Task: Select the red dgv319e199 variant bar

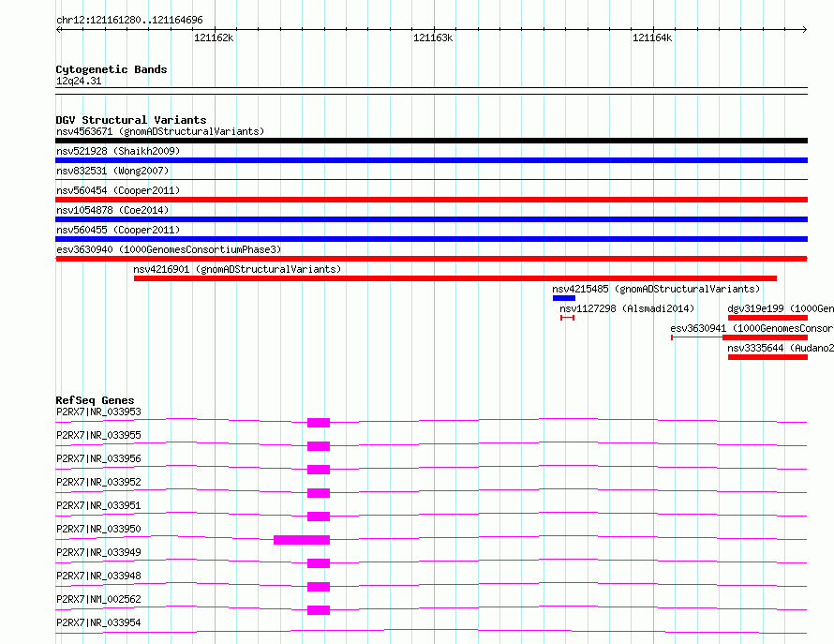Action: pos(767,318)
